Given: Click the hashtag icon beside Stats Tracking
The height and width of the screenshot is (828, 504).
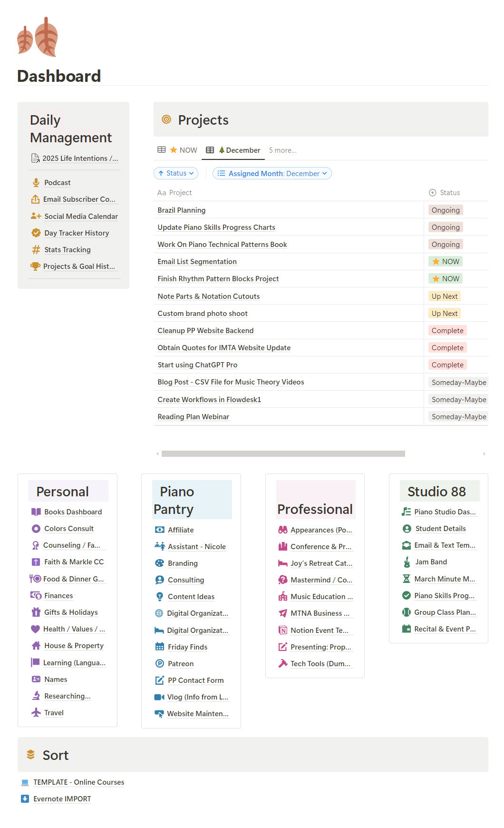Looking at the screenshot, I should 36,250.
